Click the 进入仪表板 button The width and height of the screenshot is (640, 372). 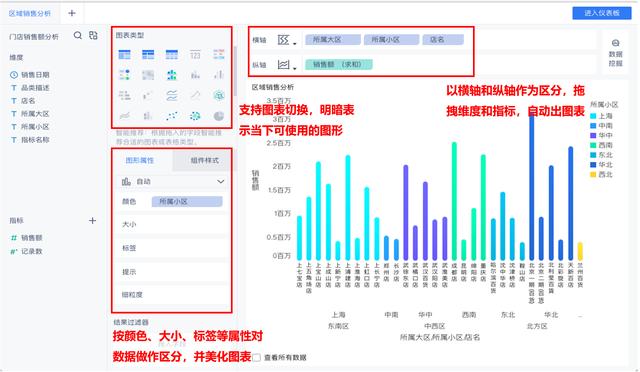pos(602,13)
